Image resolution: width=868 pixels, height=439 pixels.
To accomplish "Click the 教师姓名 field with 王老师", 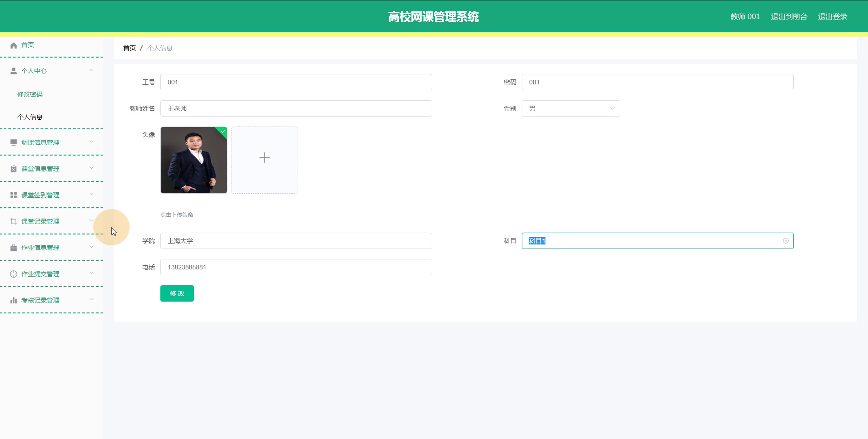I will [x=296, y=108].
